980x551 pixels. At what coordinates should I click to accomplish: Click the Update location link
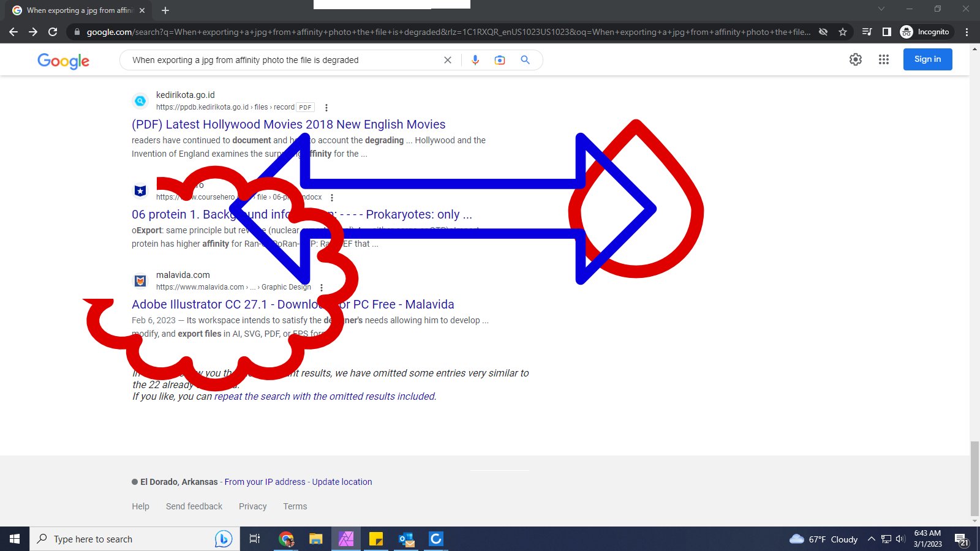(342, 482)
